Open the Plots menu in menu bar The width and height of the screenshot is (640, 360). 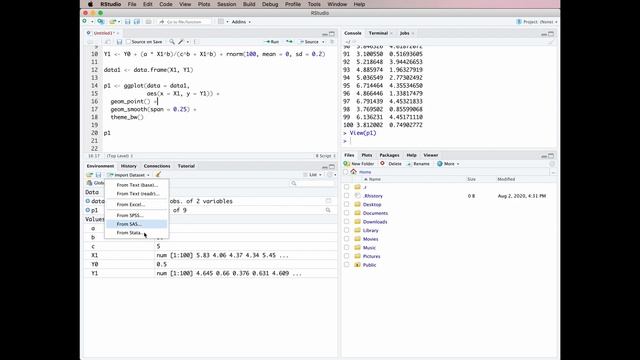(204, 4)
